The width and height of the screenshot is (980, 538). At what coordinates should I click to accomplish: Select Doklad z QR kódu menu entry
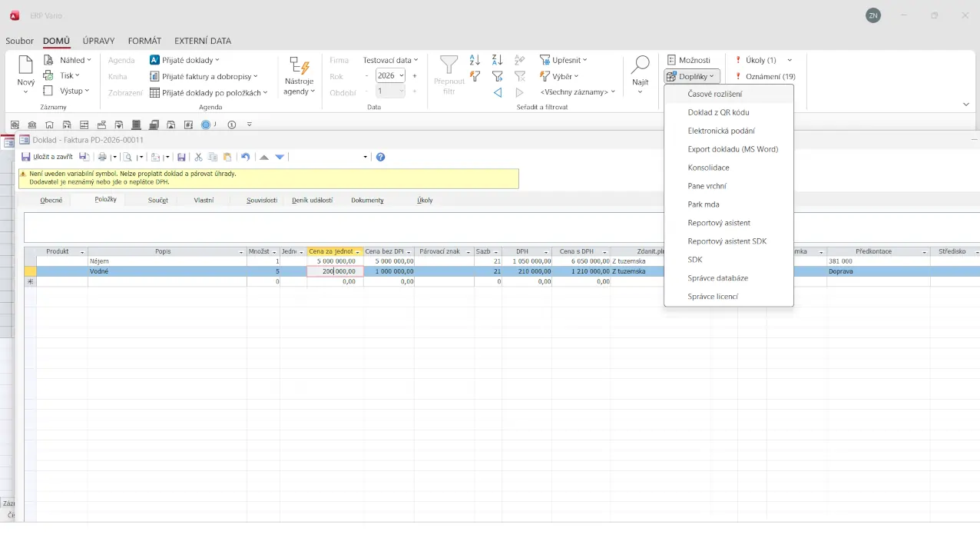coord(718,112)
